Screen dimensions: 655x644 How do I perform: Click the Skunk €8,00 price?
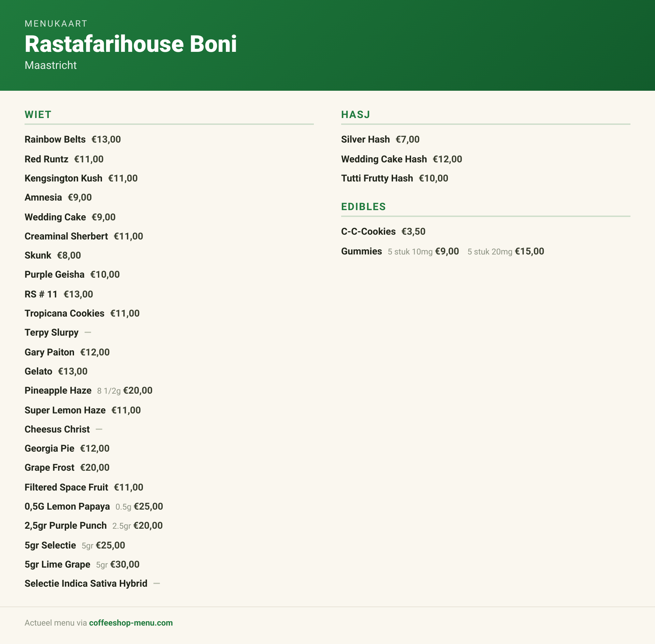tap(69, 255)
